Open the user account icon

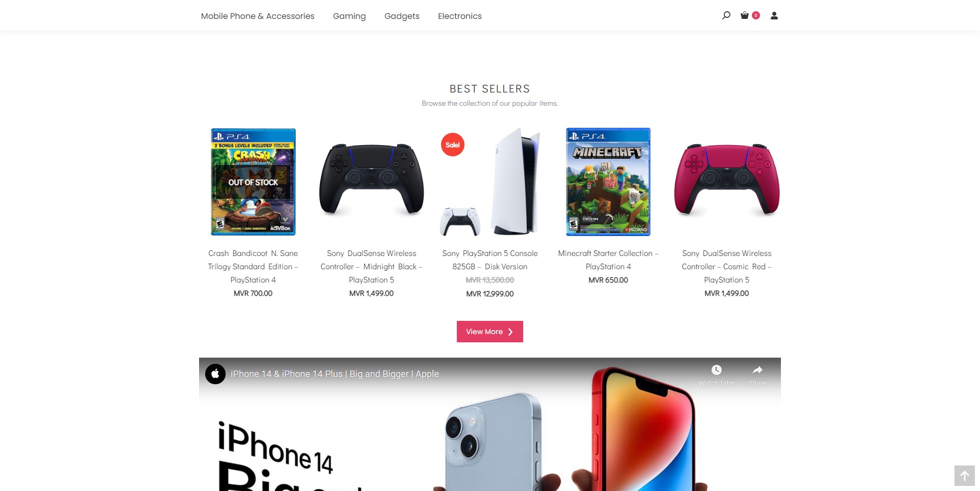click(x=774, y=16)
